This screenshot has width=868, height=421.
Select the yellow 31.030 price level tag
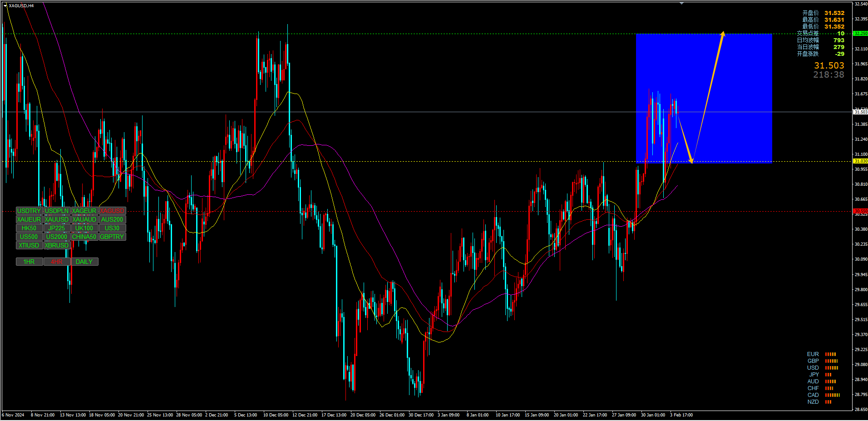860,161
